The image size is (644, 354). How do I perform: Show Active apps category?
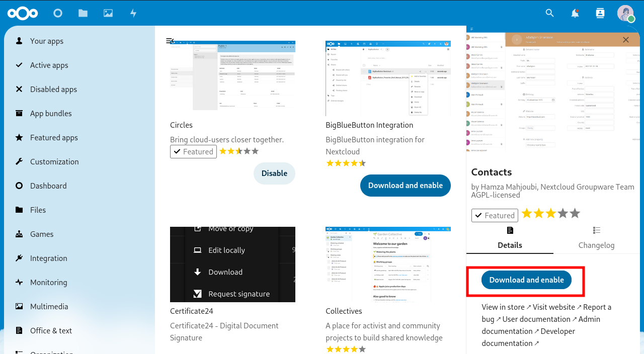tap(79, 65)
